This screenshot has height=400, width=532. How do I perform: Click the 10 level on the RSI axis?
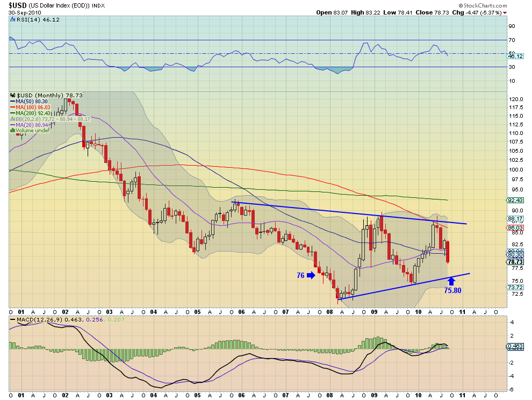pyautogui.click(x=511, y=81)
